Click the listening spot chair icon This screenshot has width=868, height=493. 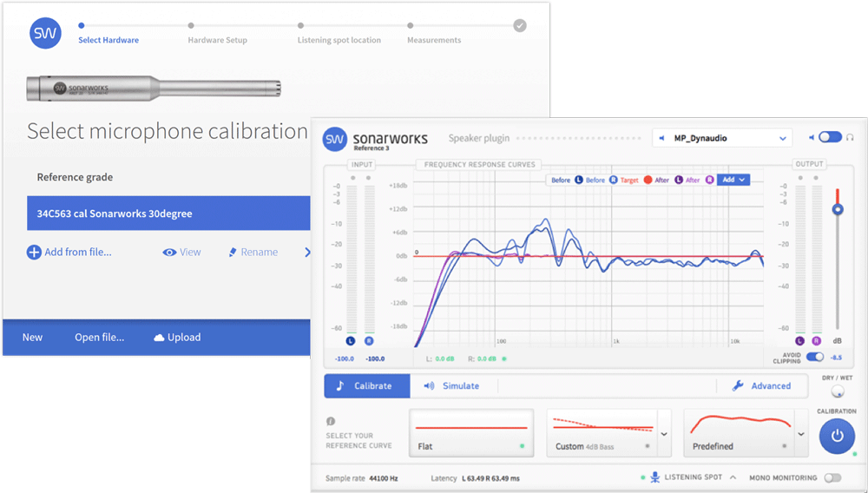pyautogui.click(x=654, y=477)
